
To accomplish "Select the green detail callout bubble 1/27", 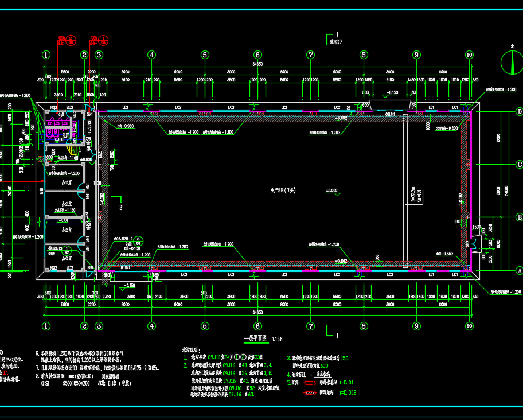I will 67,250.
